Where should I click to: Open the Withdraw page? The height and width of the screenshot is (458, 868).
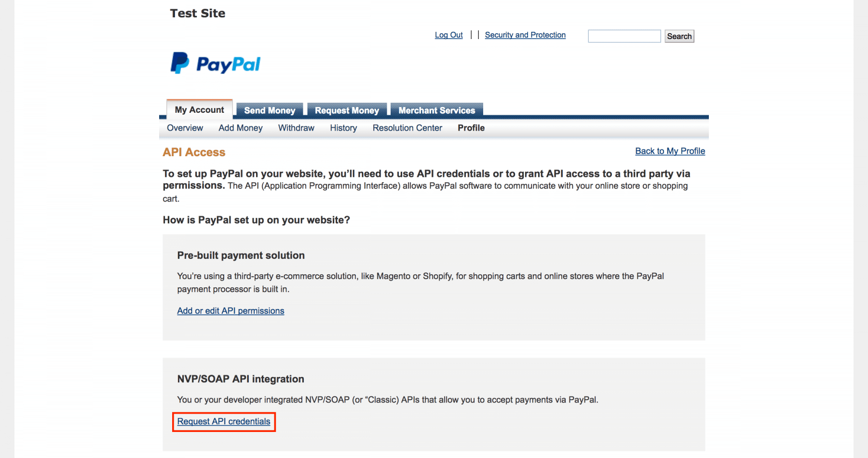pos(296,128)
